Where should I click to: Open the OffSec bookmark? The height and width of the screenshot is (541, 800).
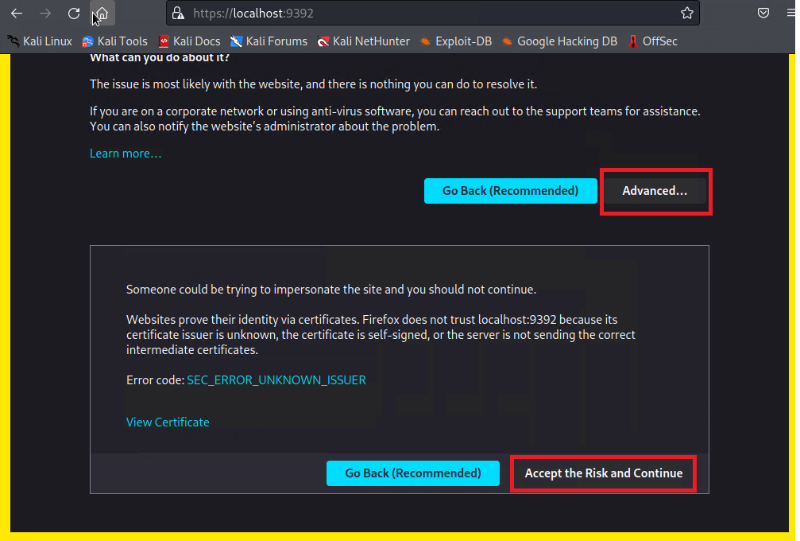click(x=652, y=41)
